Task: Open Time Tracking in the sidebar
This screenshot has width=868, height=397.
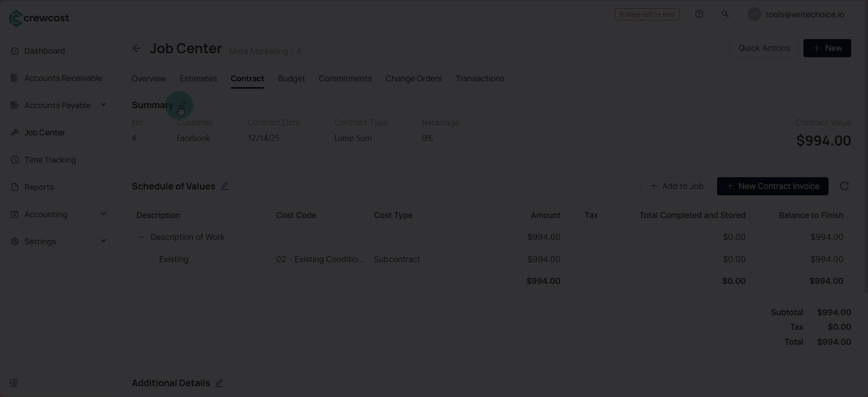Action: coord(50,160)
